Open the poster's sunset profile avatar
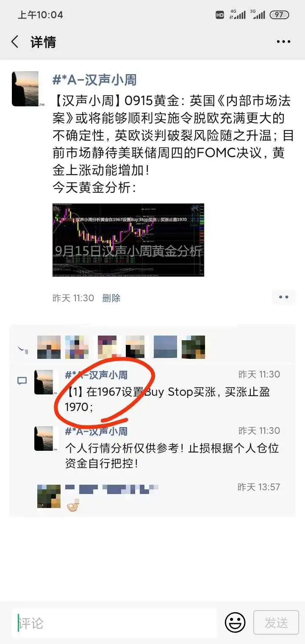Viewport: 305px width, 644px height. click(25, 89)
